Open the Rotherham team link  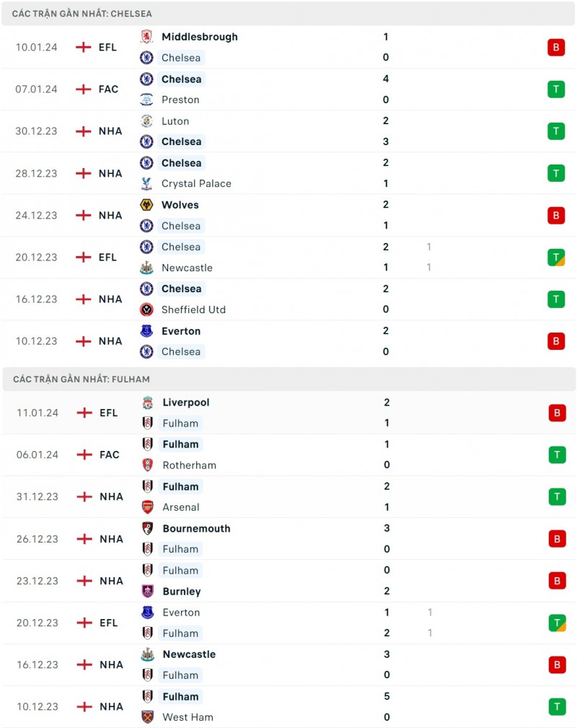(189, 465)
